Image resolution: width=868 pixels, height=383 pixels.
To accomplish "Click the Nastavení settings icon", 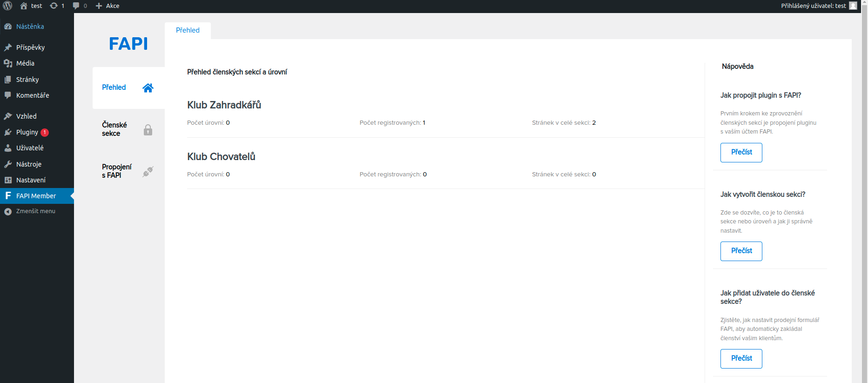I will [8, 180].
